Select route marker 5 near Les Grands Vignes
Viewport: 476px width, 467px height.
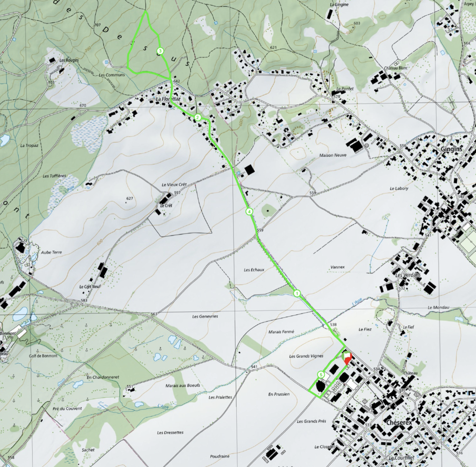click(x=321, y=375)
